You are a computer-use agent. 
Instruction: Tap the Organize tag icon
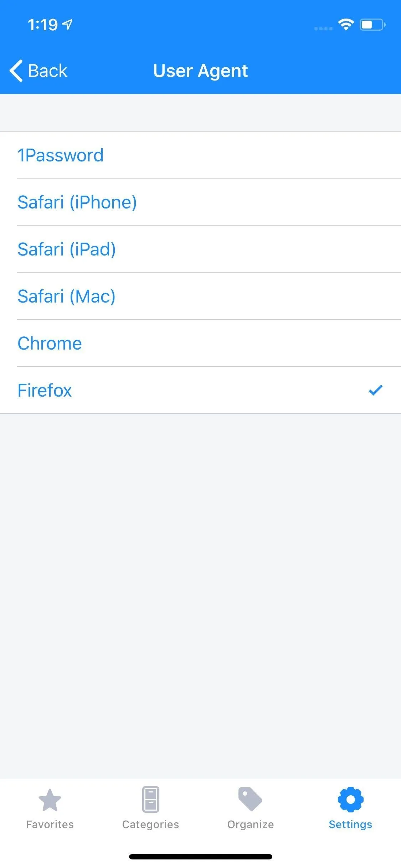click(250, 799)
